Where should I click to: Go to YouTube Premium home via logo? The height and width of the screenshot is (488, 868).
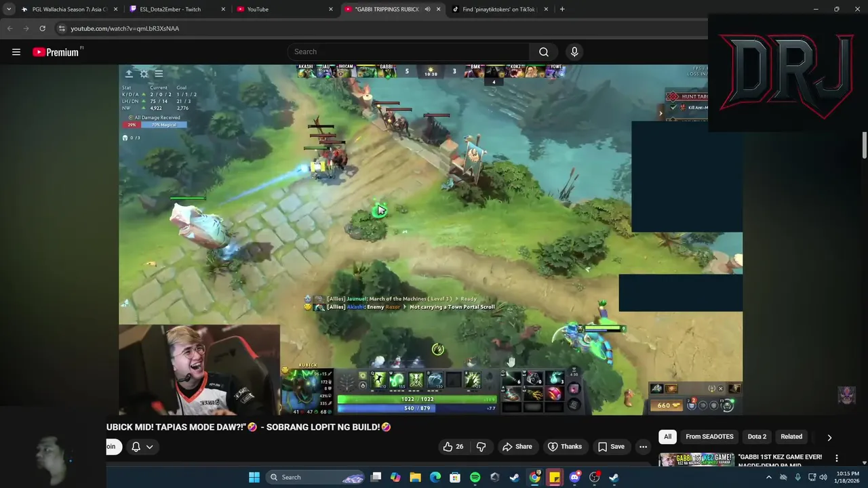click(x=56, y=52)
